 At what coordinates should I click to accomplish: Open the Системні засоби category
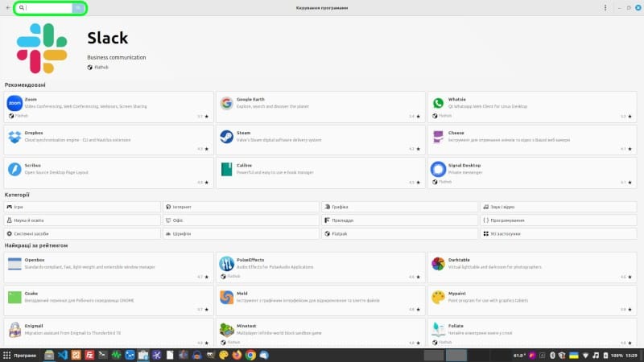(x=82, y=233)
